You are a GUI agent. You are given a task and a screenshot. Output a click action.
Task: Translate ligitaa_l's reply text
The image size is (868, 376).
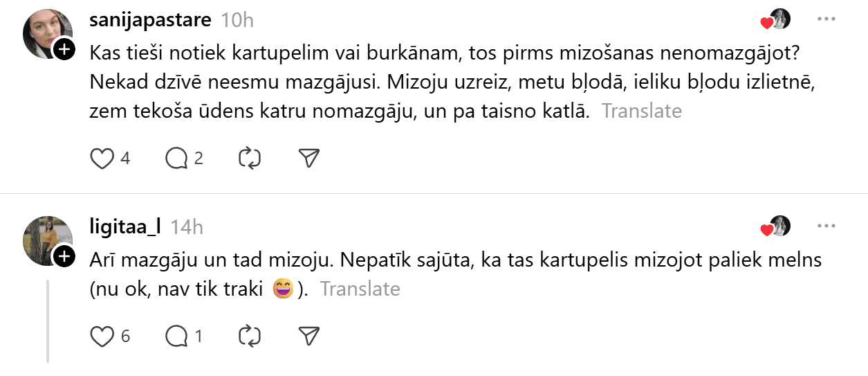point(360,289)
